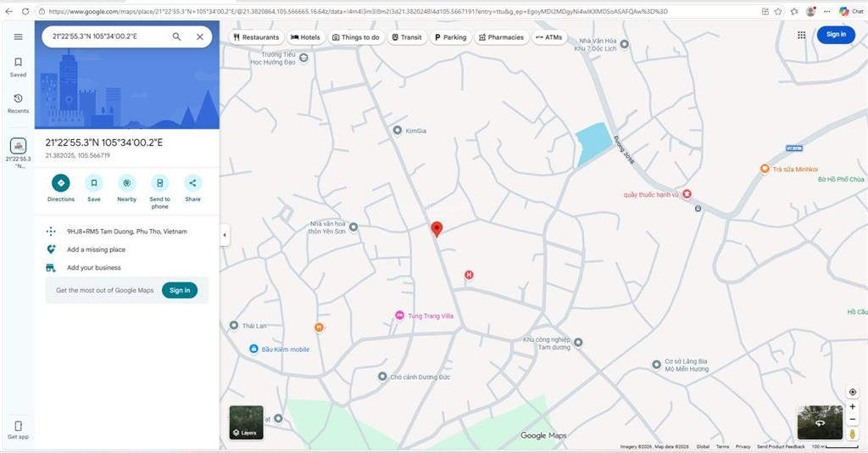The image size is (868, 453).
Task: Click Send Product Feedback link
Action: [x=781, y=446]
